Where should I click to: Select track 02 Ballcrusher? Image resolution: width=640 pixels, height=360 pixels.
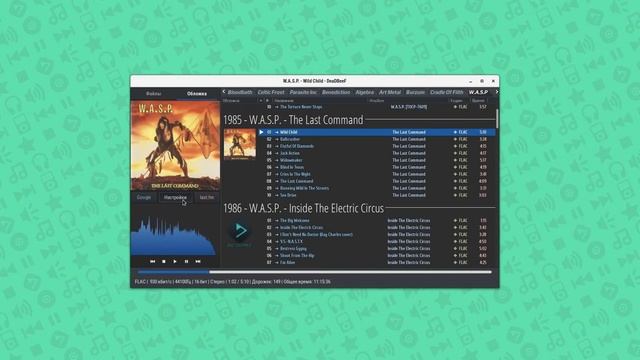point(377,139)
